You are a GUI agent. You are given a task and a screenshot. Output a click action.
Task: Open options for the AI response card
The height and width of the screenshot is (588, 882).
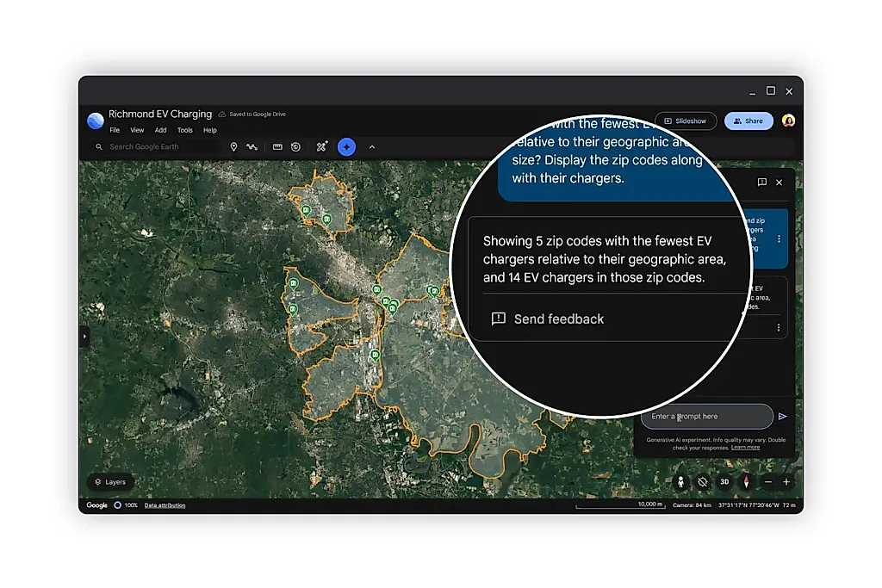(x=779, y=327)
